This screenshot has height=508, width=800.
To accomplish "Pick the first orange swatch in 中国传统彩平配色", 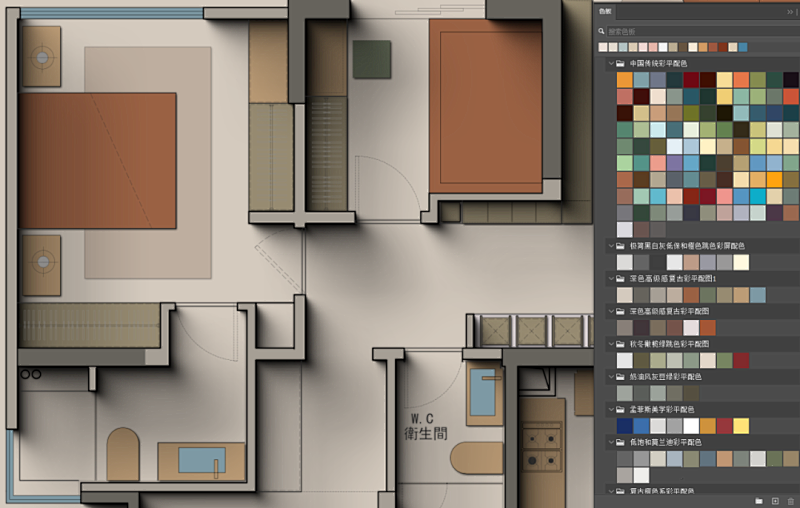I will tap(625, 79).
